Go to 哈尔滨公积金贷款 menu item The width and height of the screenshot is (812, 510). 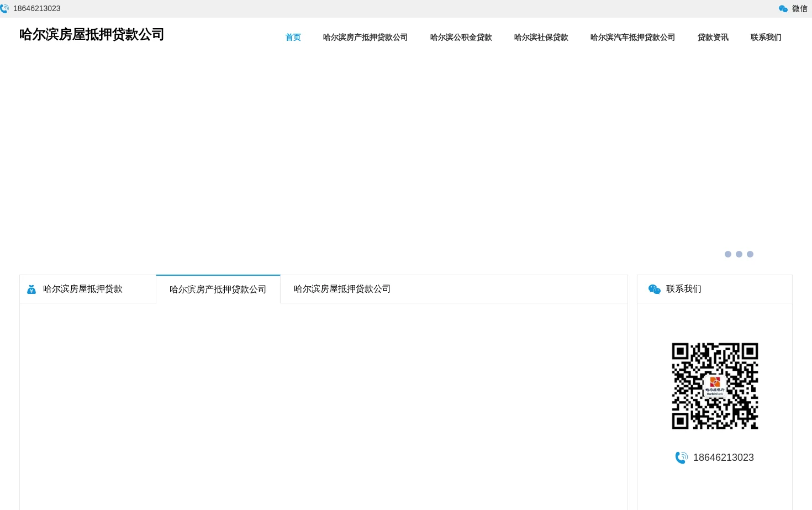point(461,38)
